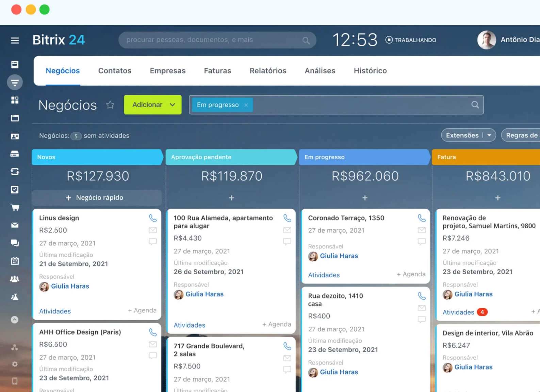The height and width of the screenshot is (392, 540).
Task: Open the lab flask sidebar icon
Action: [x=15, y=297]
